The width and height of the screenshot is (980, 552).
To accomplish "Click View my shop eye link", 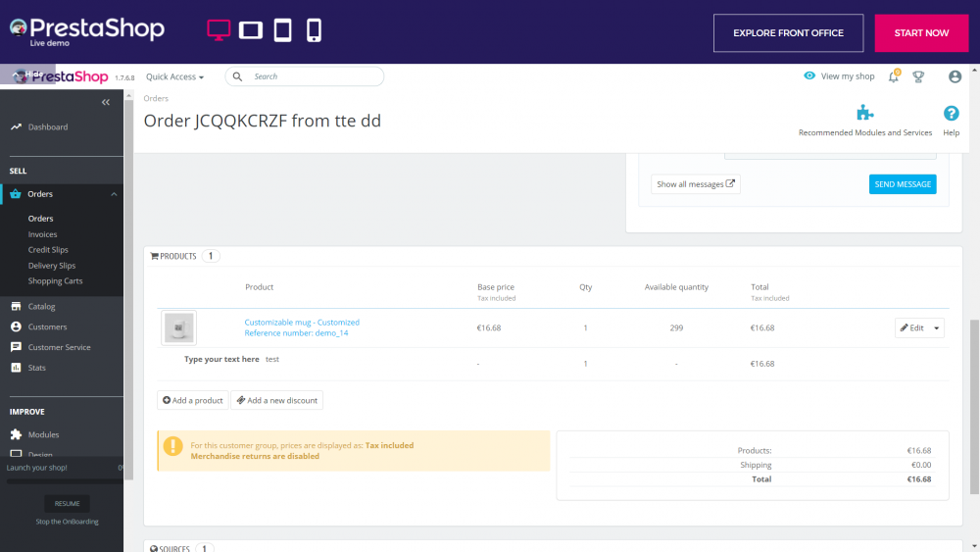I will 839,76.
